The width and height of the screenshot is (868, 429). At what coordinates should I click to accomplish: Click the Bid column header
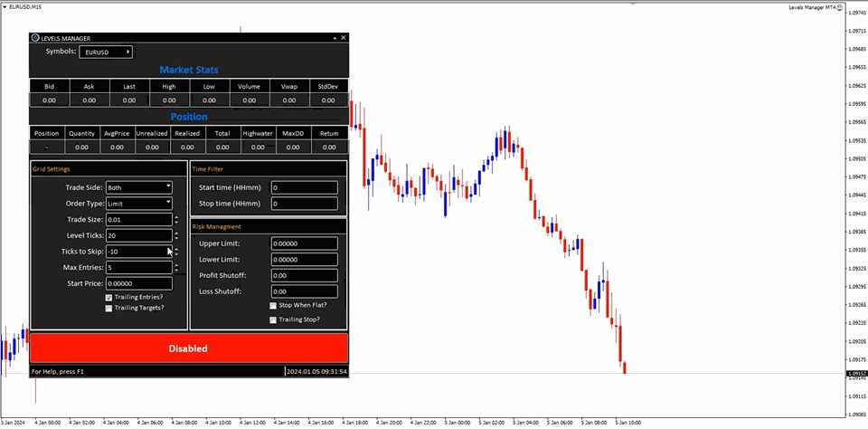(49, 87)
